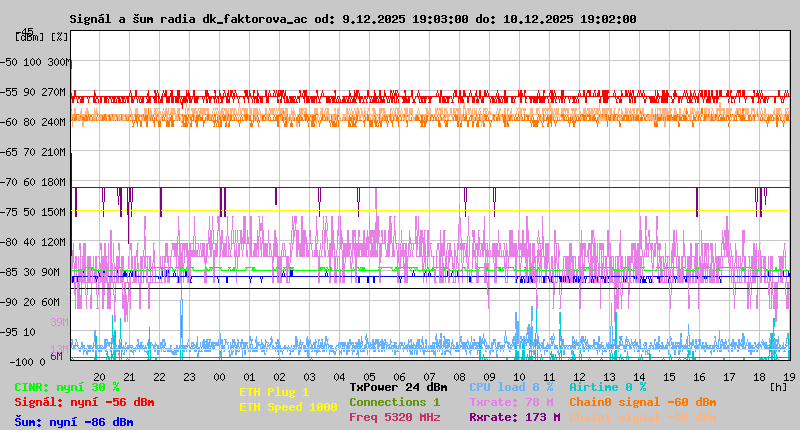Image resolution: width=800 pixels, height=430 pixels.
Task: Click the "[dBm] [%]" axis units label
Action: click(x=42, y=37)
